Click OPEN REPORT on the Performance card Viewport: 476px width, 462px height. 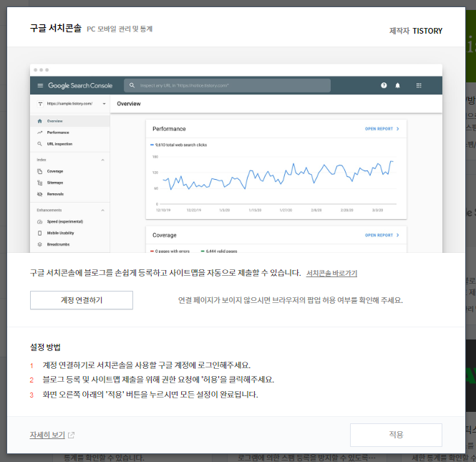click(382, 129)
